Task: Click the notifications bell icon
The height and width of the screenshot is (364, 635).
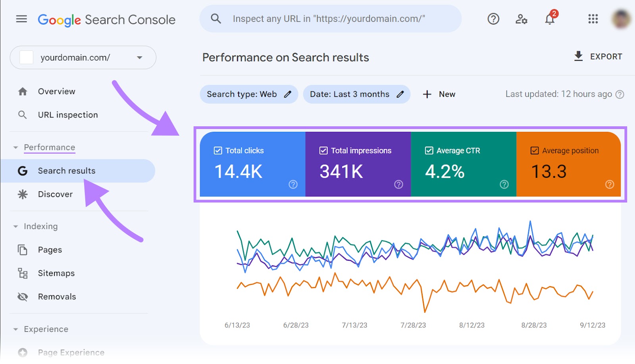Action: pyautogui.click(x=550, y=19)
